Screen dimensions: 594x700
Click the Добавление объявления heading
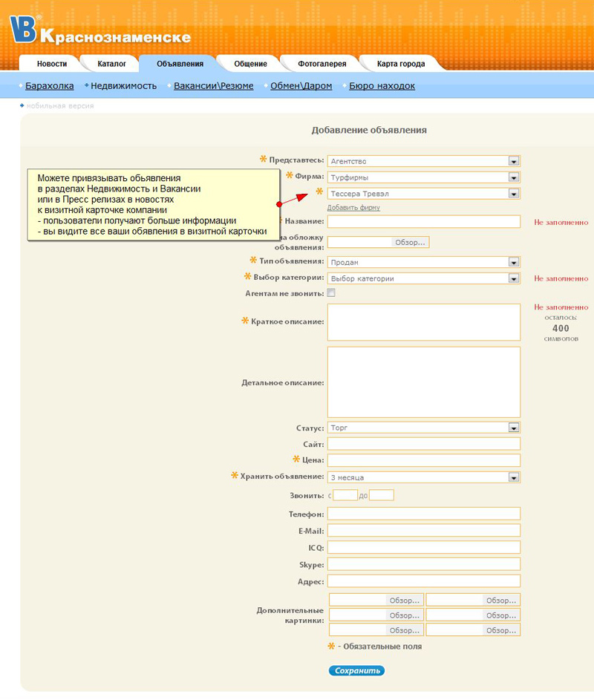coord(369,130)
